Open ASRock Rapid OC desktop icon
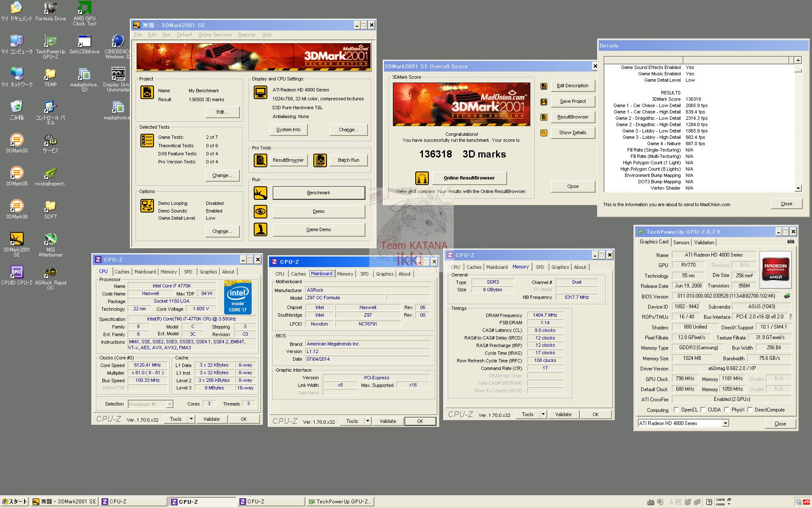This screenshot has height=508, width=812. coord(50,278)
